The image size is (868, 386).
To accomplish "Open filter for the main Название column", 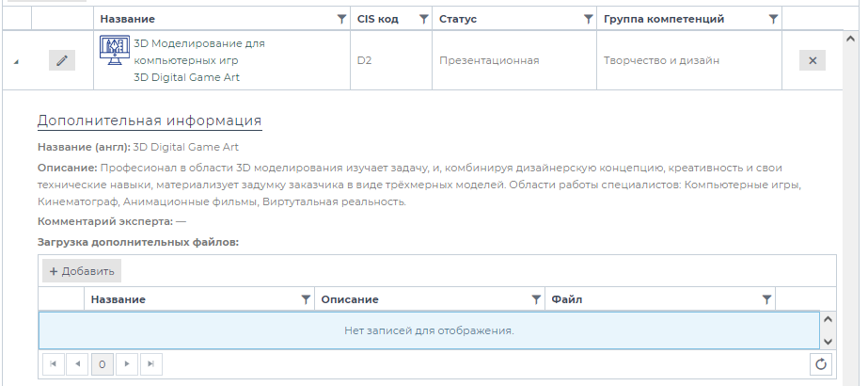I will point(340,19).
